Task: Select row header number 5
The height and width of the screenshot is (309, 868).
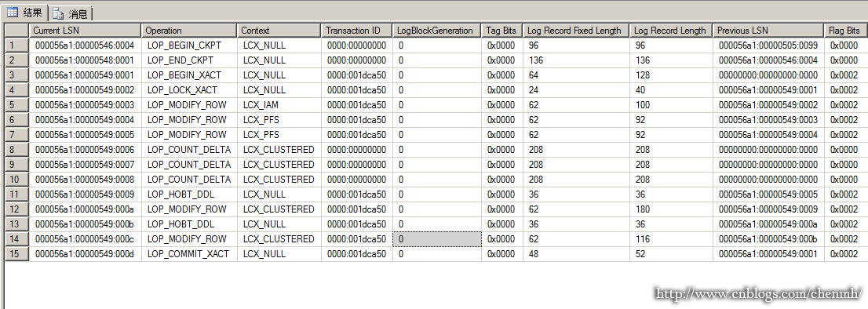Action: click(x=16, y=105)
